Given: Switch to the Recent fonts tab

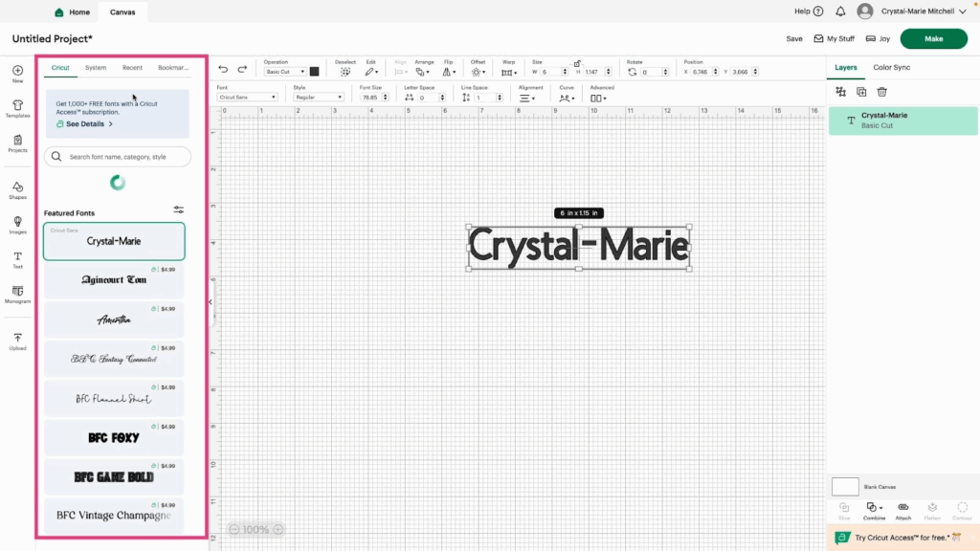Looking at the screenshot, I should (132, 68).
